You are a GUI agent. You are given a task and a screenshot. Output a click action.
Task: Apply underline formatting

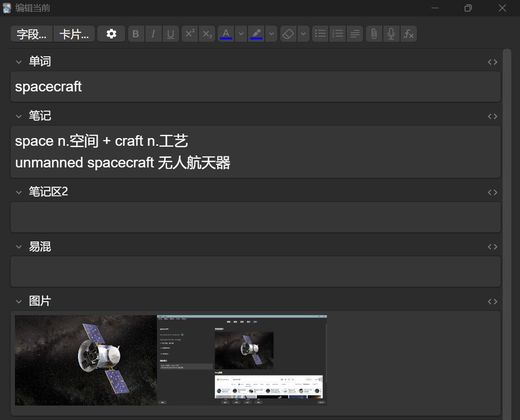(170, 34)
